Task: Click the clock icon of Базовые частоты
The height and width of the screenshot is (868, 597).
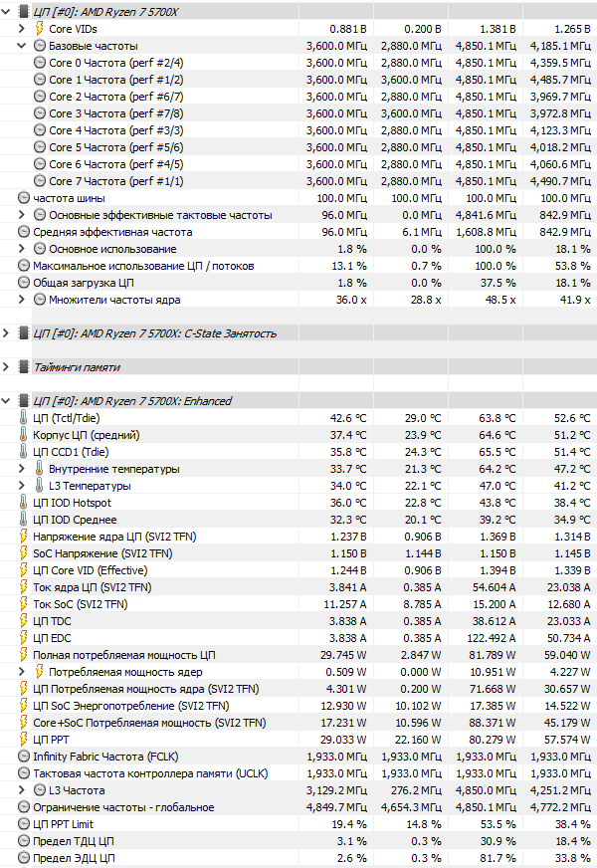Action: (x=39, y=46)
